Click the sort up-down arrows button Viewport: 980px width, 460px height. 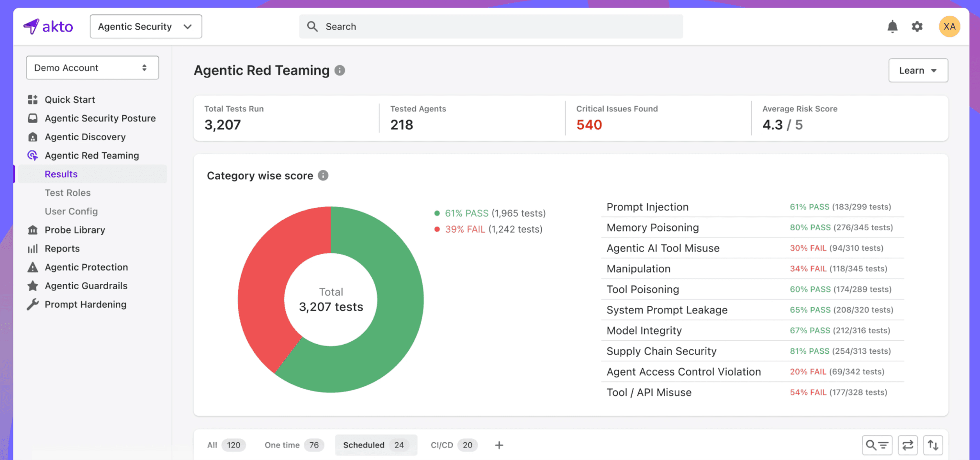coord(933,445)
